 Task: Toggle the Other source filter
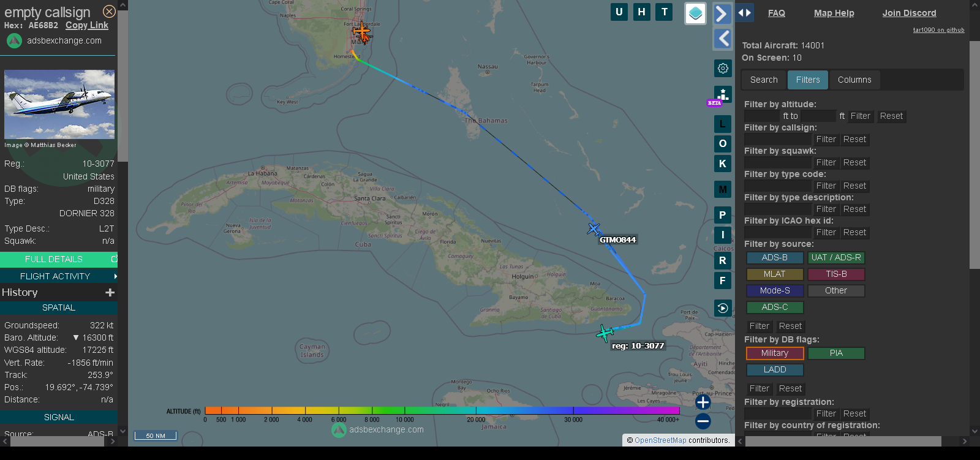(x=836, y=291)
